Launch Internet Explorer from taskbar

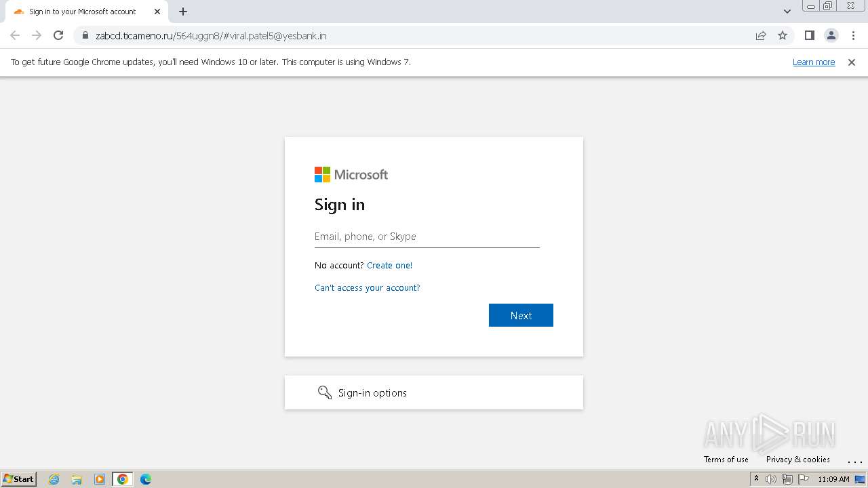[54, 479]
